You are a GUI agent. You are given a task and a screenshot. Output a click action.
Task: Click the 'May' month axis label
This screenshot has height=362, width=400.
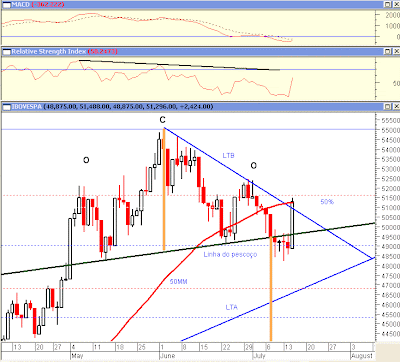pyautogui.click(x=77, y=356)
